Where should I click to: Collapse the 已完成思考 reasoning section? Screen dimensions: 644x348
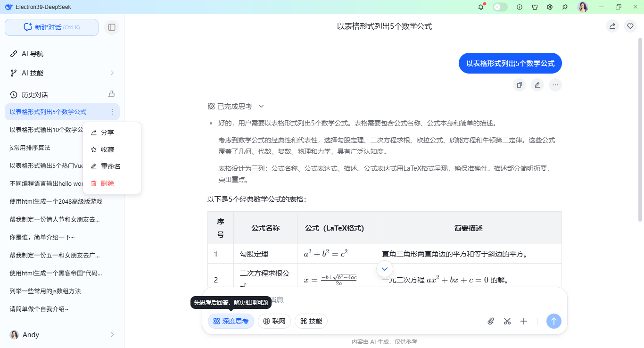261,106
